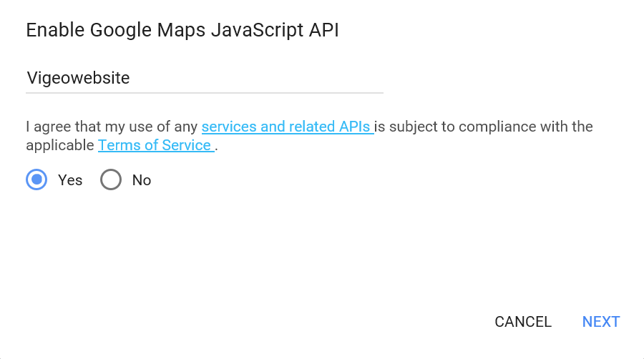Image resolution: width=644 pixels, height=359 pixels.
Task: Dismiss the dialog using CANCEL
Action: [x=523, y=322]
